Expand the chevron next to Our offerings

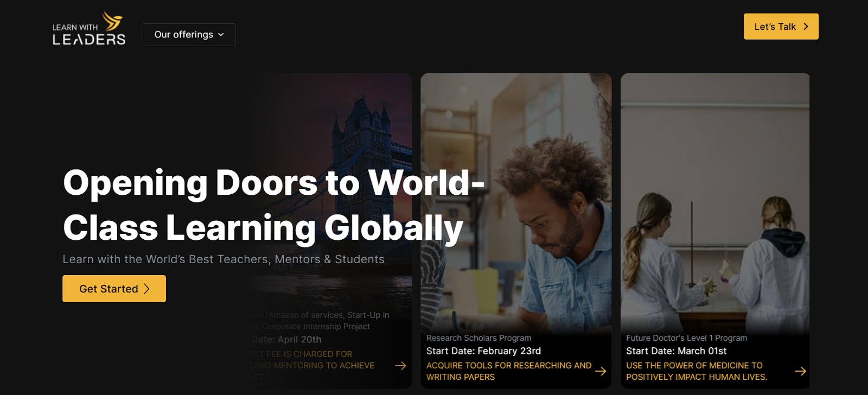(221, 35)
